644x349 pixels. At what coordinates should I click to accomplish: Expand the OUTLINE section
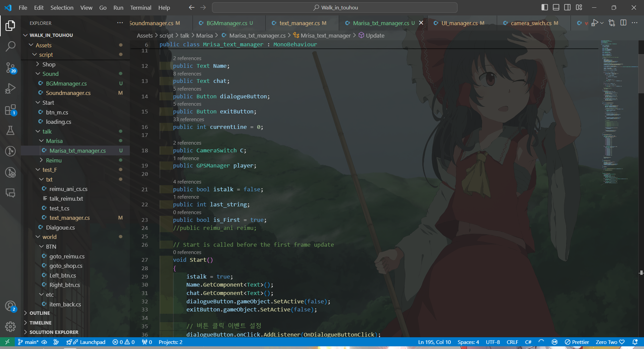[x=75, y=313]
